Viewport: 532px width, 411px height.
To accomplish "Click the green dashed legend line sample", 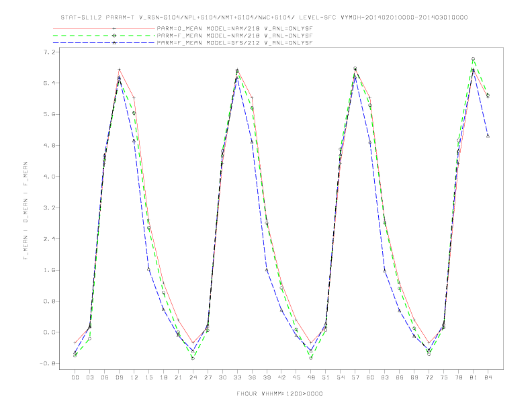I will tap(104, 36).
